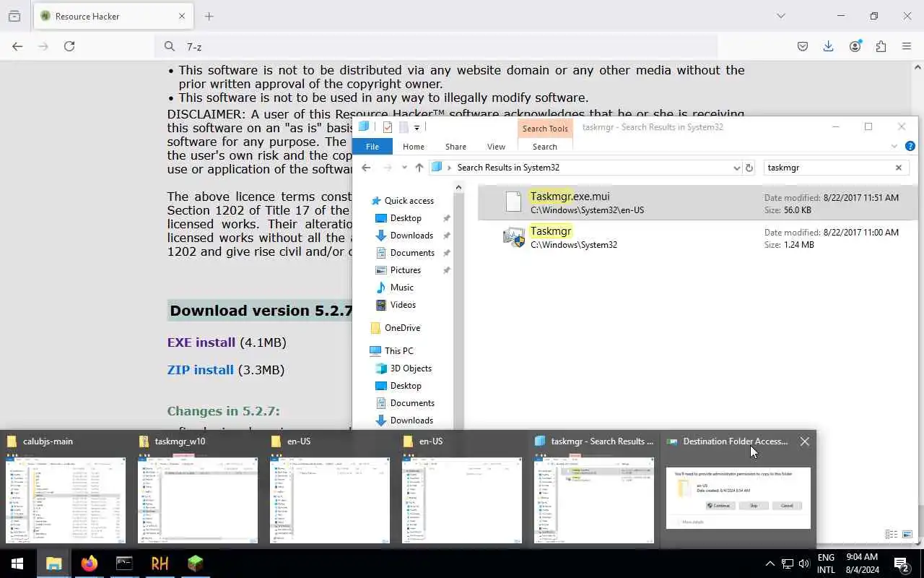Open Firefox hamburger menu
Screen dimensions: 924x578
(x=907, y=46)
